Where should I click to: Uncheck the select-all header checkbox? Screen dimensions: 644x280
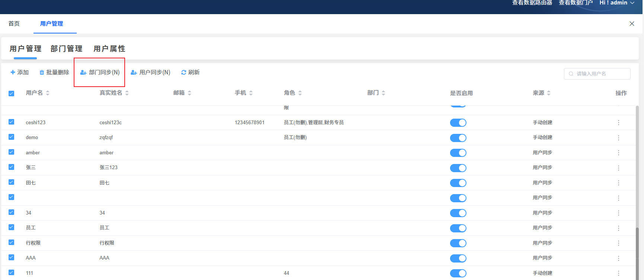coord(12,93)
